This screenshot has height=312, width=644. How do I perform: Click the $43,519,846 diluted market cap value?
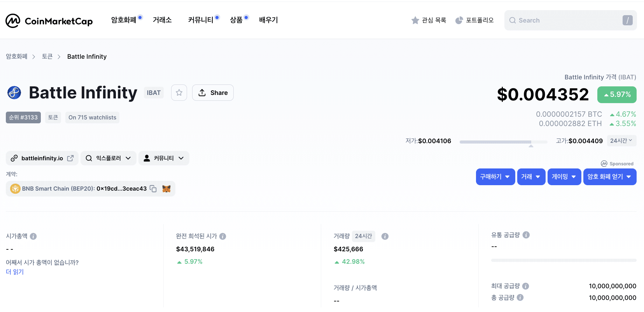point(195,249)
